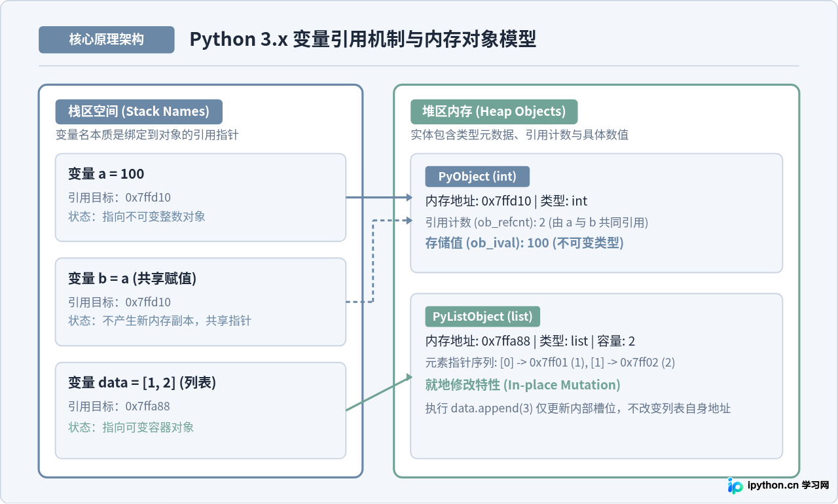This screenshot has height=504, width=838.
Task: Click the text 执行 data.append(3) 仅更新内部槽位
Action: 523,408
